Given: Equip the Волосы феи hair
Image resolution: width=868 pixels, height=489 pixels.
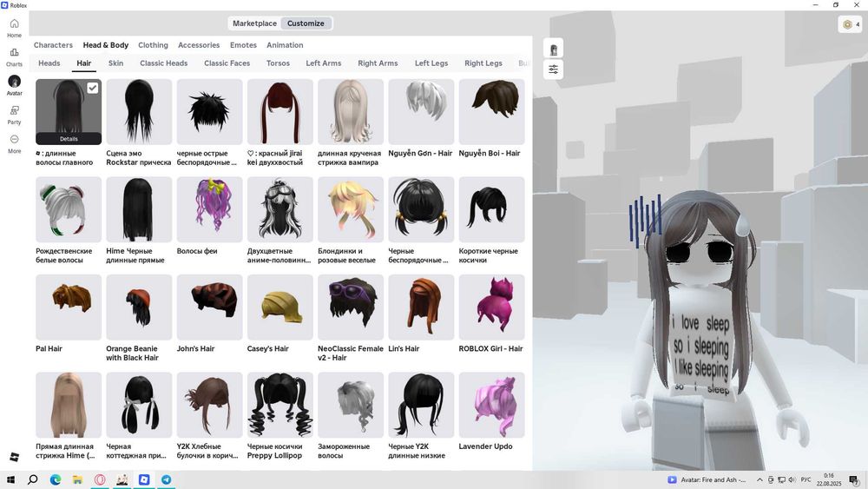Looking at the screenshot, I should coord(209,209).
